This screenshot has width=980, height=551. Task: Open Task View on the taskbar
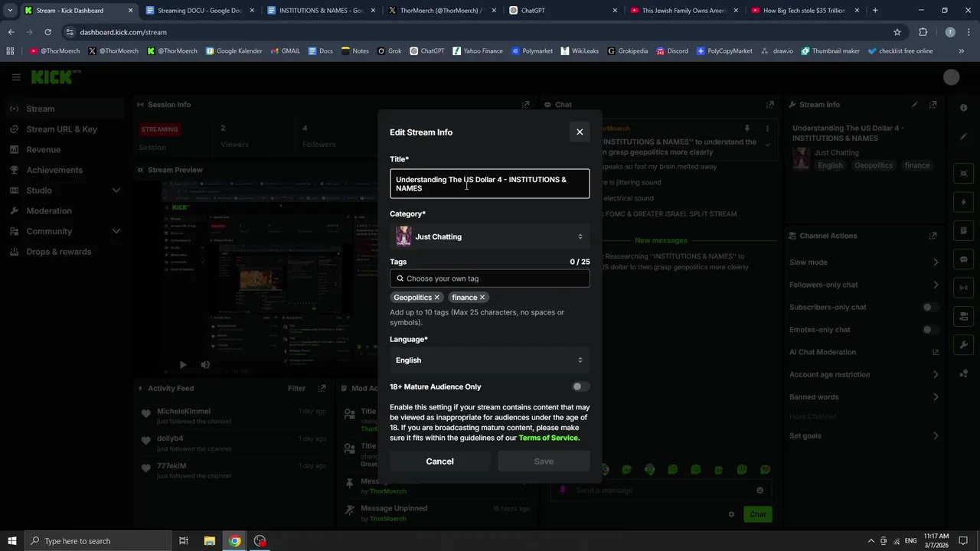[184, 541]
